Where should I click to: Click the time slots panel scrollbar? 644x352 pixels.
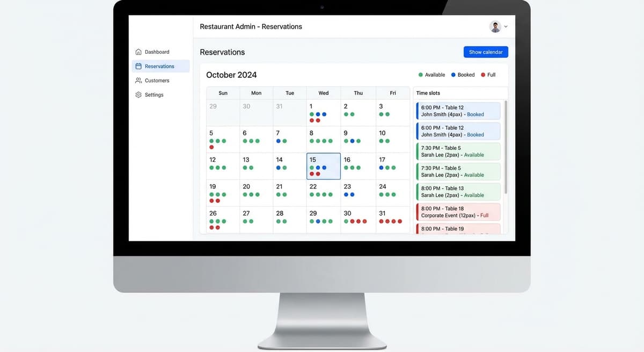coord(506,145)
